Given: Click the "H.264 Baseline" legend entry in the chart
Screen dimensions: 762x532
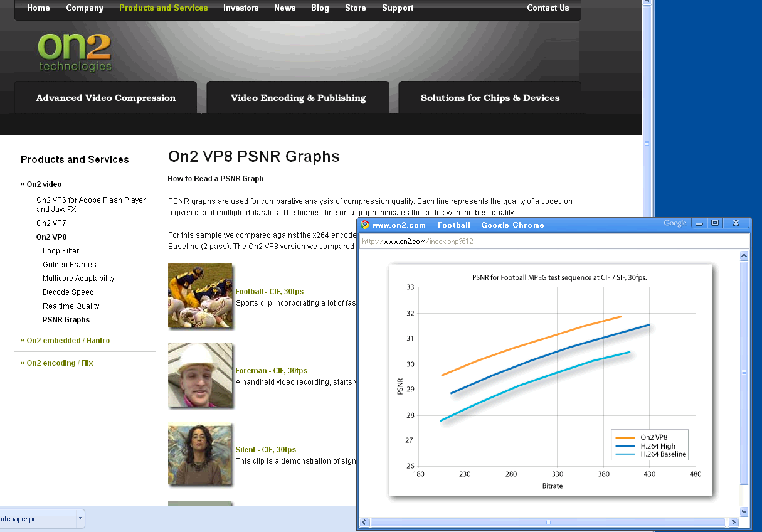Looking at the screenshot, I should click(x=651, y=454).
